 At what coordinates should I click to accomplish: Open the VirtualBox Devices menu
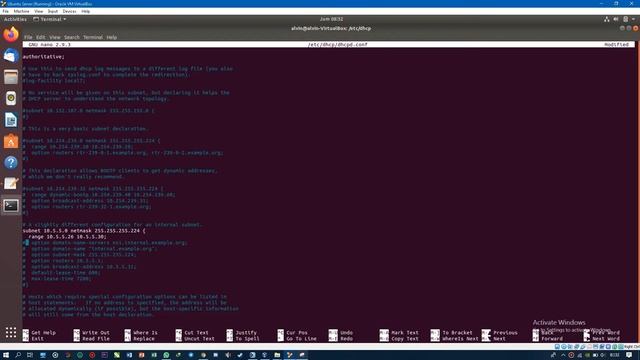69,11
